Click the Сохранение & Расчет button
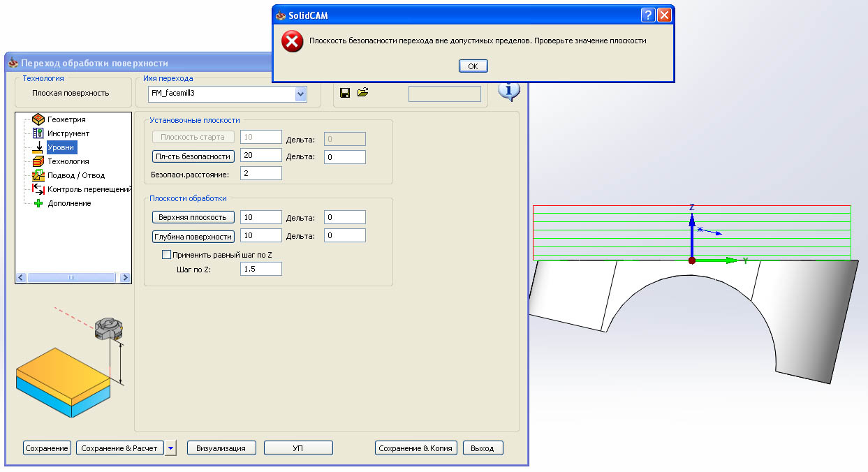 click(x=119, y=448)
